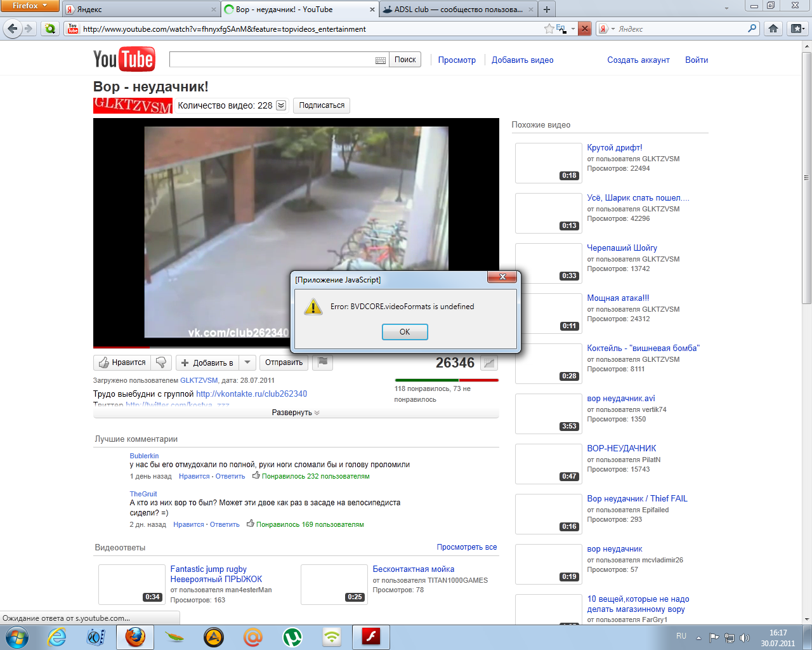This screenshot has width=812, height=650.
Task: Open the dropdown arrow next to Добавить в
Action: [247, 362]
